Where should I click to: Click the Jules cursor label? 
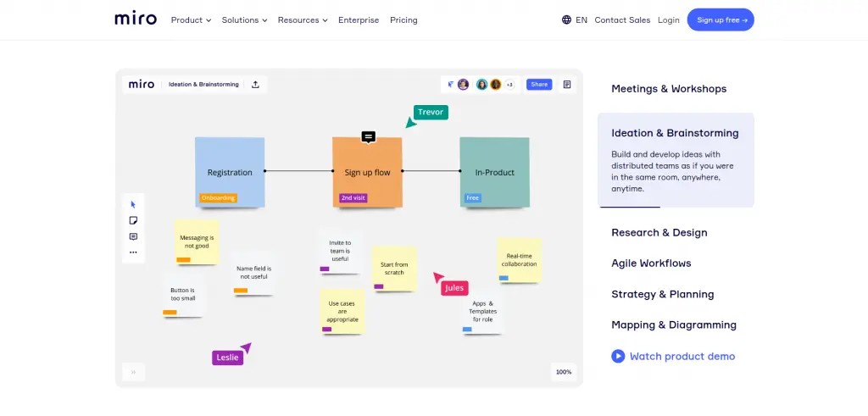pyautogui.click(x=454, y=288)
